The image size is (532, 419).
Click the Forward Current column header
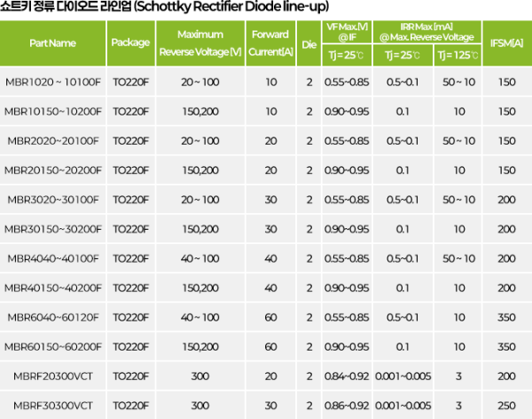pyautogui.click(x=270, y=43)
